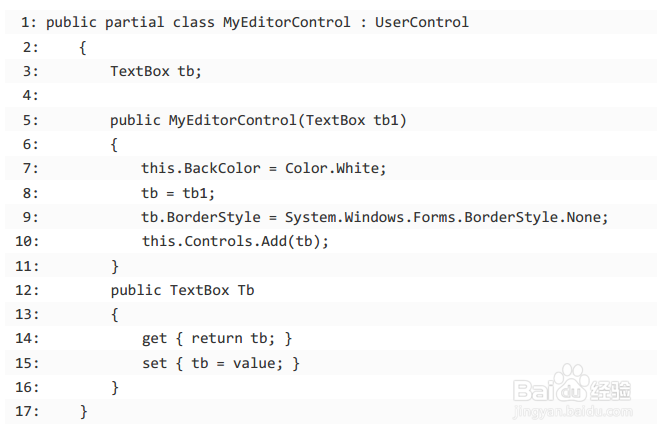Click the this.BackColor assignment
This screenshot has width=669, height=435.
tap(200, 168)
